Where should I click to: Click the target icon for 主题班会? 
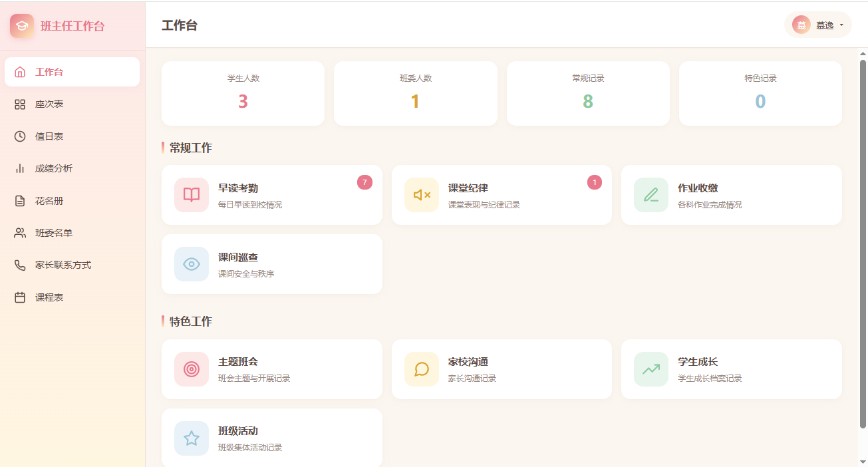(x=192, y=369)
